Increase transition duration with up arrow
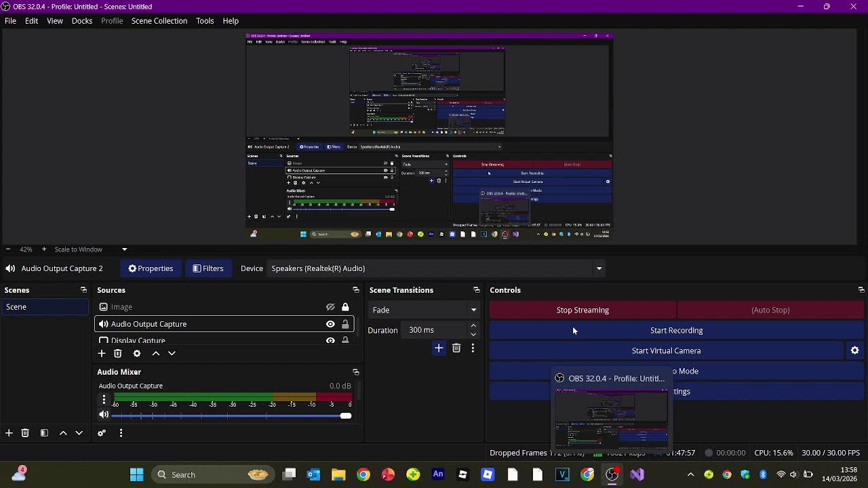Screen dimensions: 868x488 coord(473,326)
